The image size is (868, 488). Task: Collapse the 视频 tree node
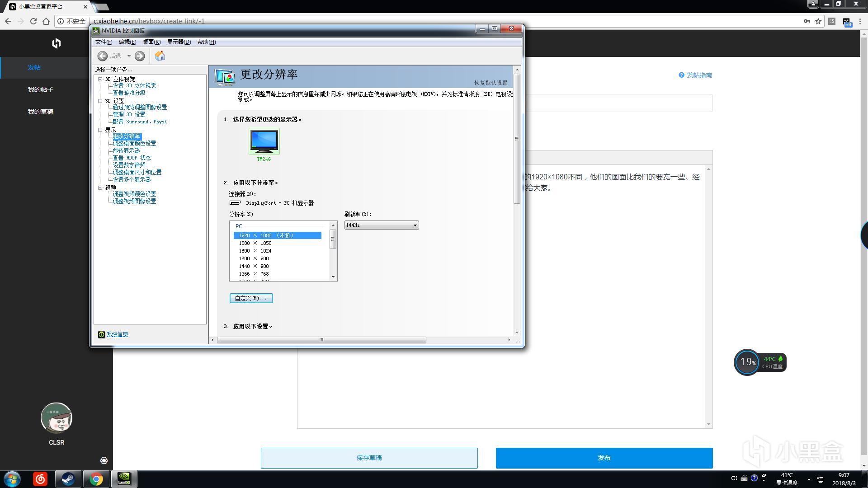coord(100,187)
